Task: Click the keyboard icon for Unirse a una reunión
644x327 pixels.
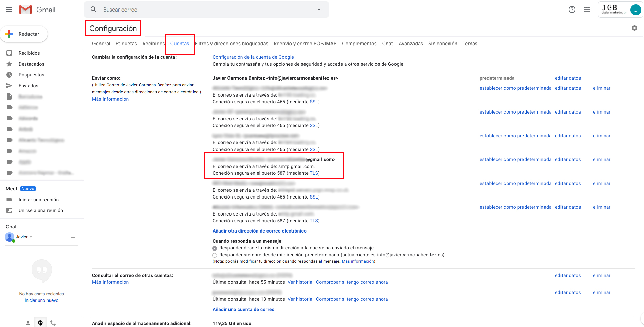Action: (9, 210)
